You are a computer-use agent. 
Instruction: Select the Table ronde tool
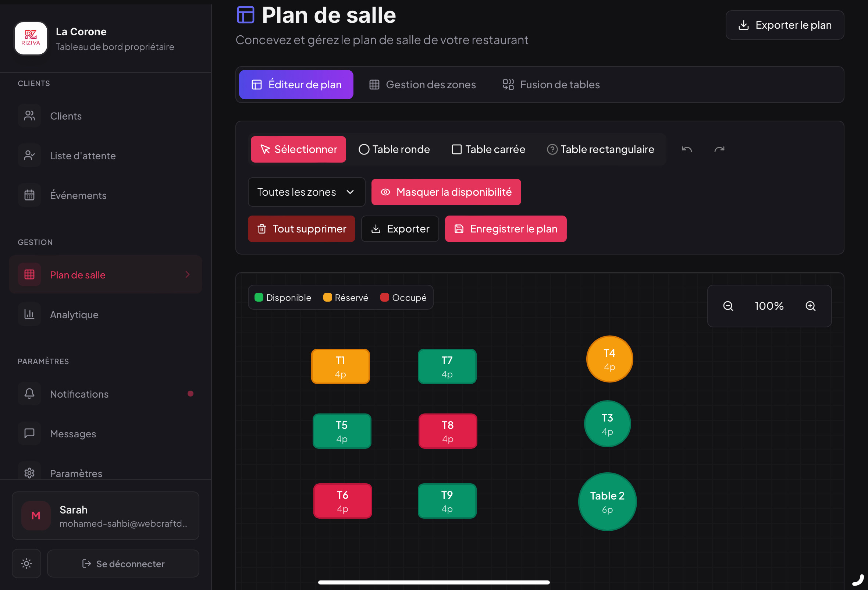[394, 149]
